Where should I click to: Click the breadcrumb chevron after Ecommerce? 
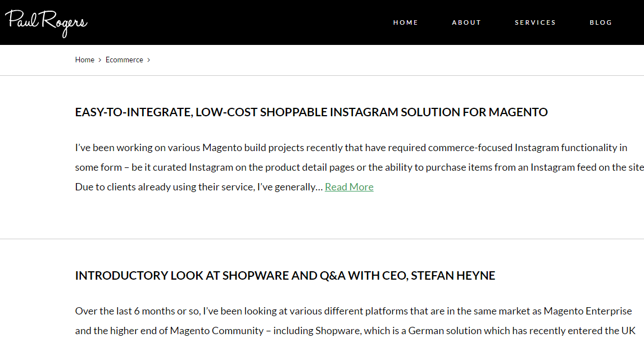pos(149,60)
